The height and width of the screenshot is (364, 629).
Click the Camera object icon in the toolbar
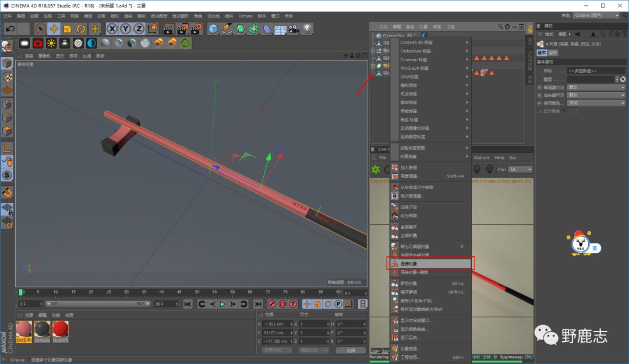point(294,29)
